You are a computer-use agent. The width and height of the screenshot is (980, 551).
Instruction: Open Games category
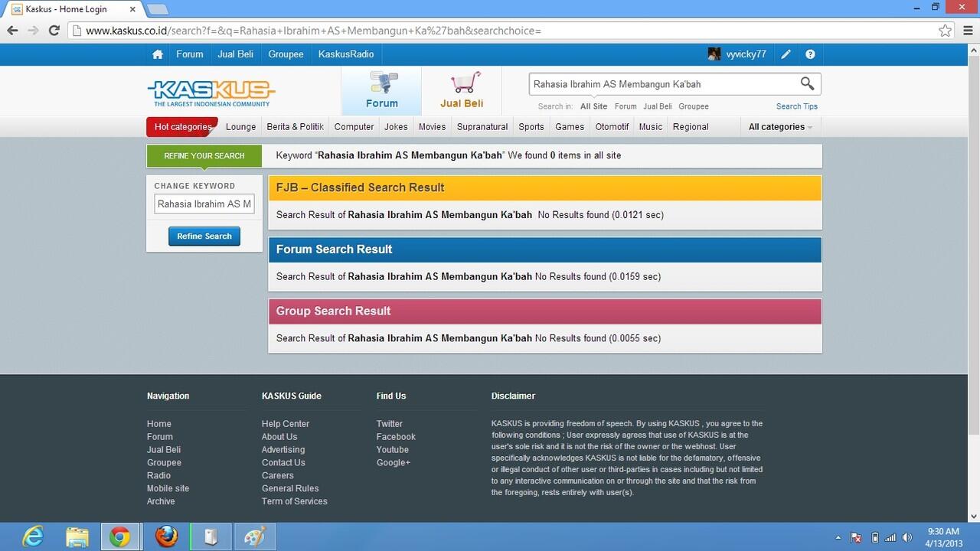pos(570,127)
